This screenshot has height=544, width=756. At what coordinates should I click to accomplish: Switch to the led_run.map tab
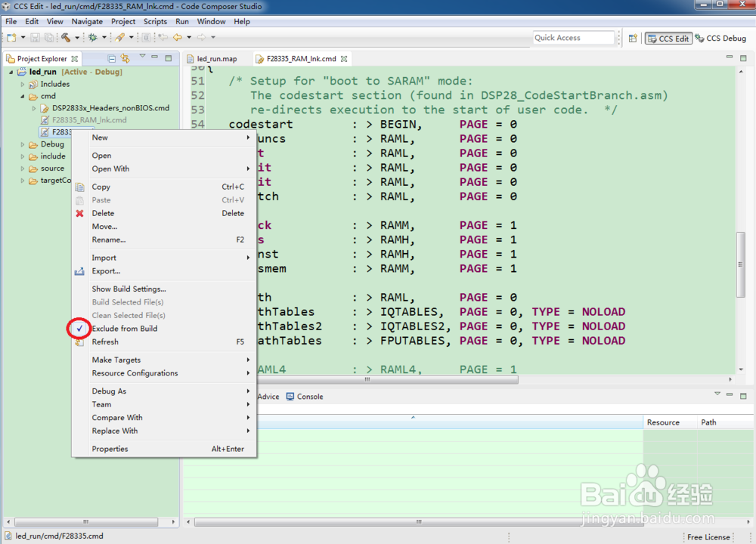point(216,59)
